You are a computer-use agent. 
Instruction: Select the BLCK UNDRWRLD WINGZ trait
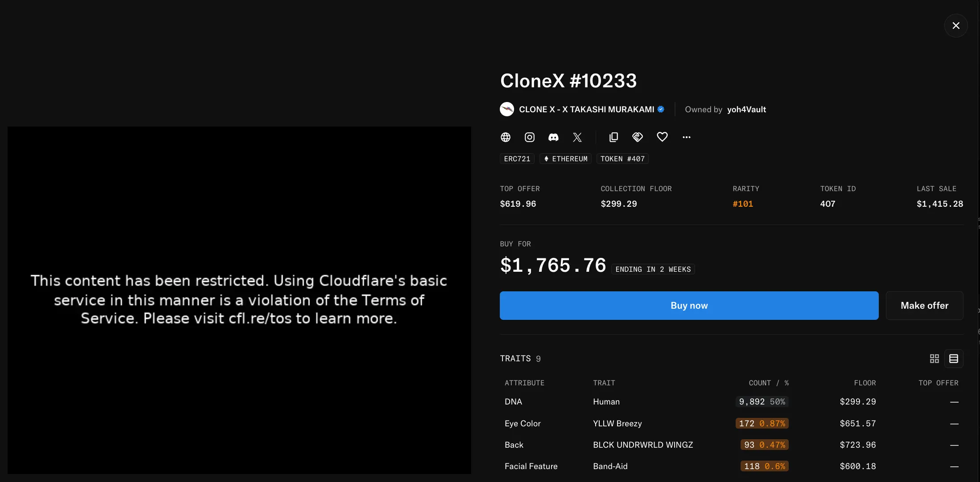tap(642, 445)
